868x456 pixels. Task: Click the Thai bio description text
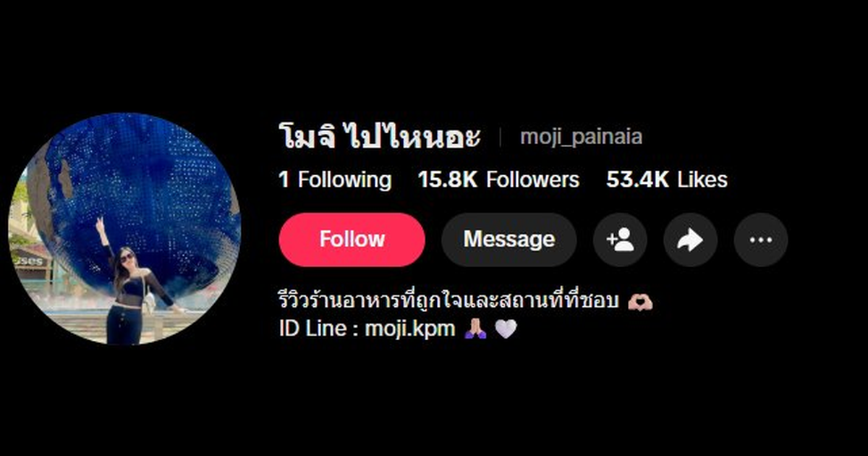point(449,301)
